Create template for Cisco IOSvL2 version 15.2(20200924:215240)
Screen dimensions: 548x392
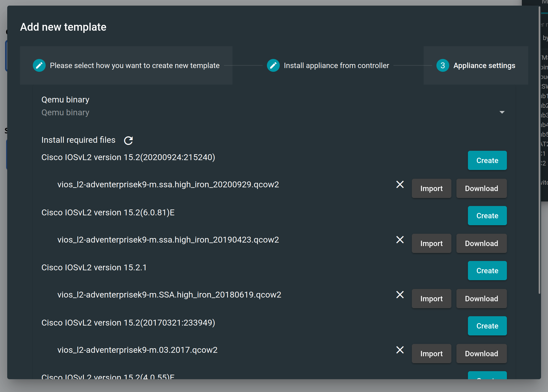(487, 160)
